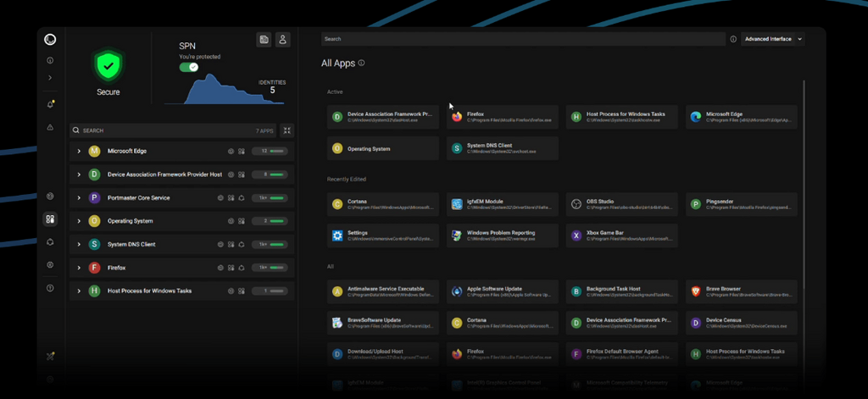Open the Advanced Interface dropdown

pyautogui.click(x=773, y=39)
